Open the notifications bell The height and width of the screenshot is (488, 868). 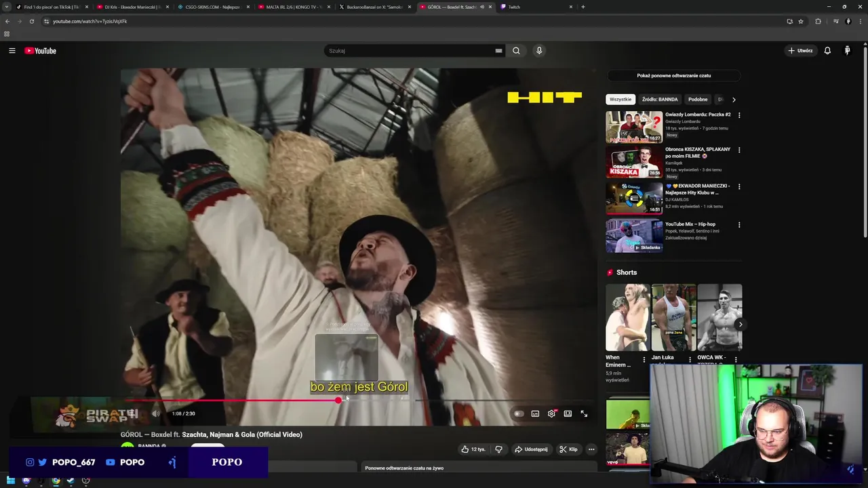(827, 51)
